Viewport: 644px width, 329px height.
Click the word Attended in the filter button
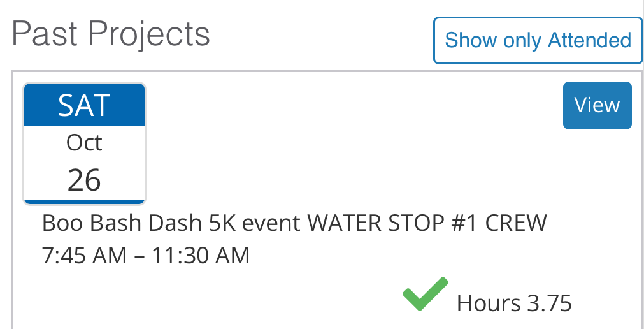coord(590,40)
